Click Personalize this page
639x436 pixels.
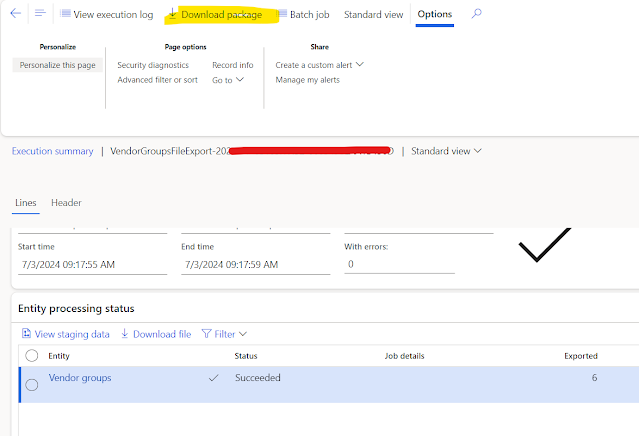[57, 65]
